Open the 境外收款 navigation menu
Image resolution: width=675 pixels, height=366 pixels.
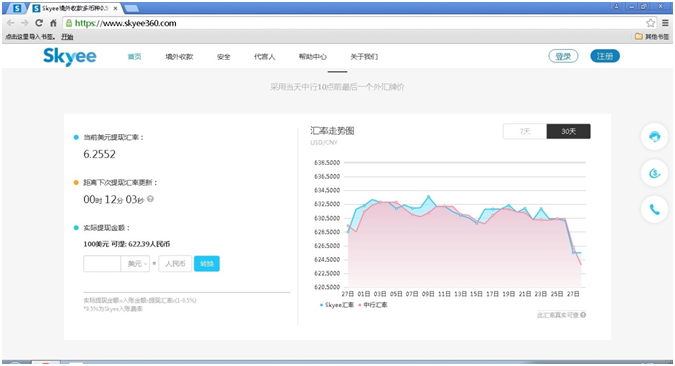[179, 56]
